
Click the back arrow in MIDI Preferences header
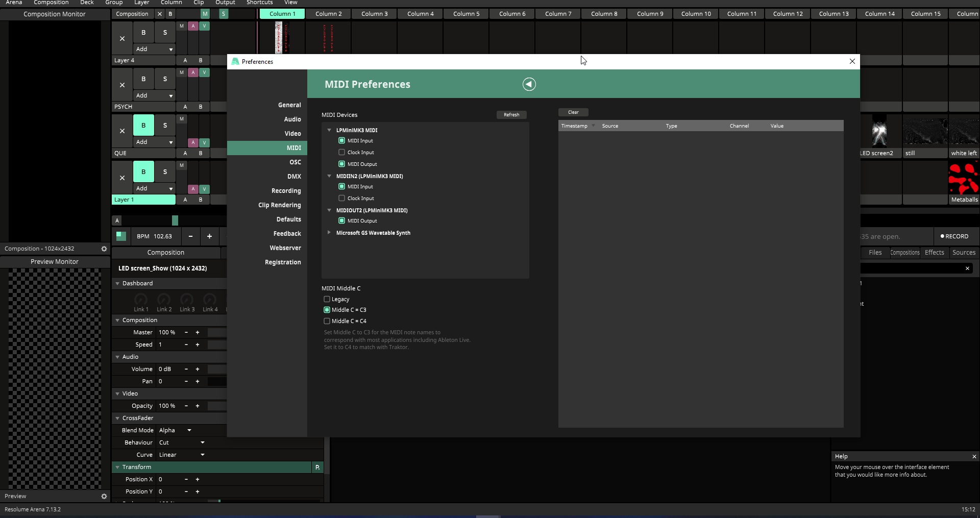click(x=529, y=84)
